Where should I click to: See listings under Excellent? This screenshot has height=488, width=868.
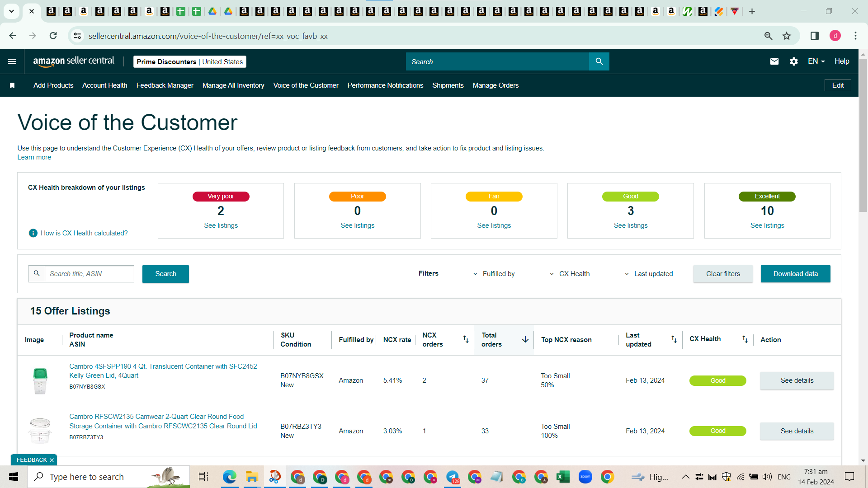(767, 225)
